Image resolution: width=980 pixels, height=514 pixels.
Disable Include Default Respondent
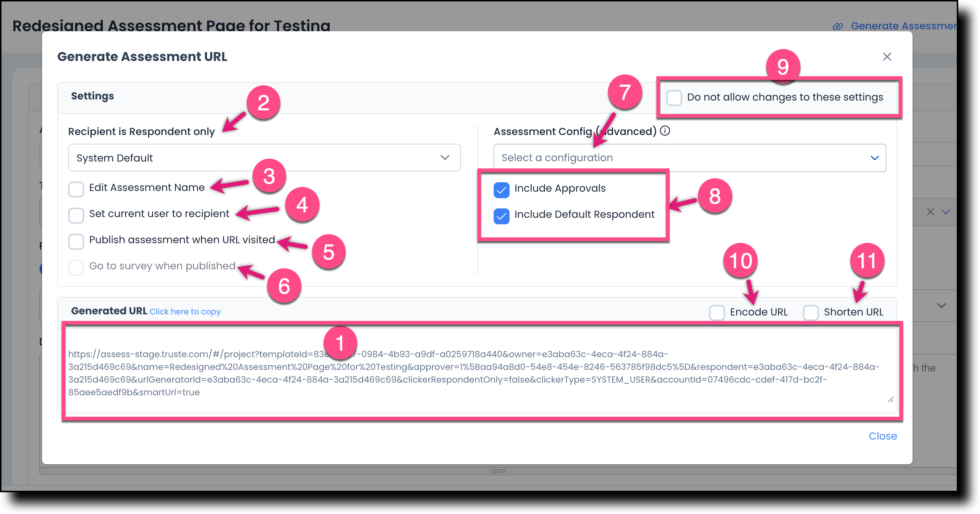tap(501, 216)
